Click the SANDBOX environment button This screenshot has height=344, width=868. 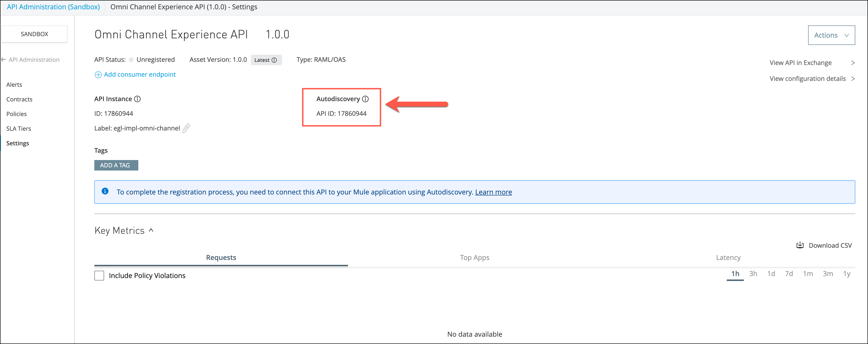34,34
